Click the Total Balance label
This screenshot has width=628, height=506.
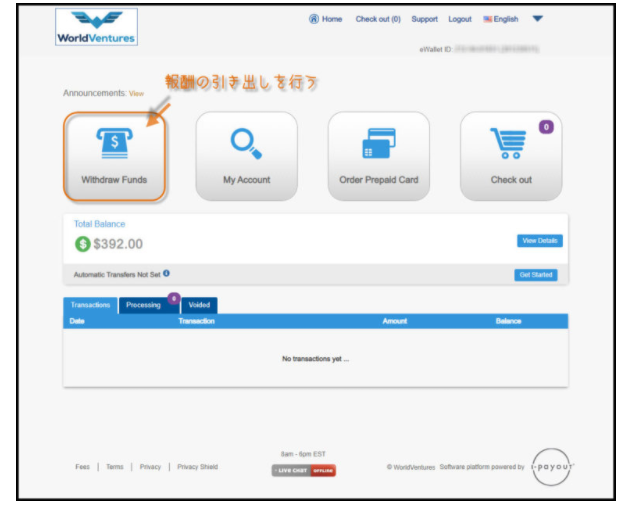coord(99,224)
